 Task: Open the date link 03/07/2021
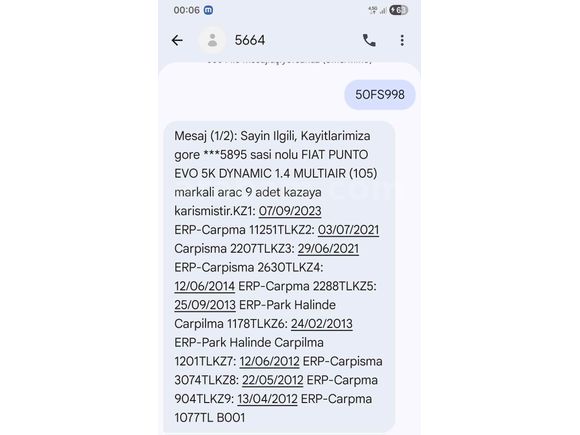(348, 230)
